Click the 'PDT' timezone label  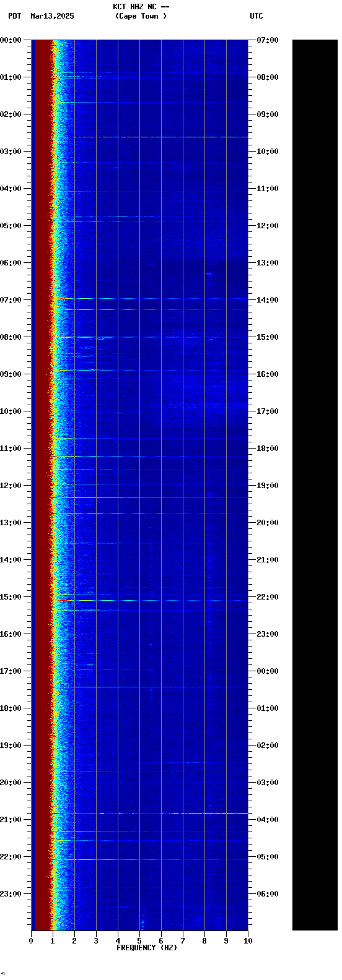coord(14,16)
